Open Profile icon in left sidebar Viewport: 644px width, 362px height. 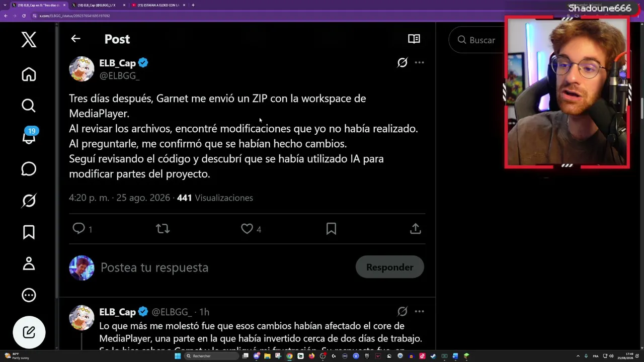(x=29, y=263)
